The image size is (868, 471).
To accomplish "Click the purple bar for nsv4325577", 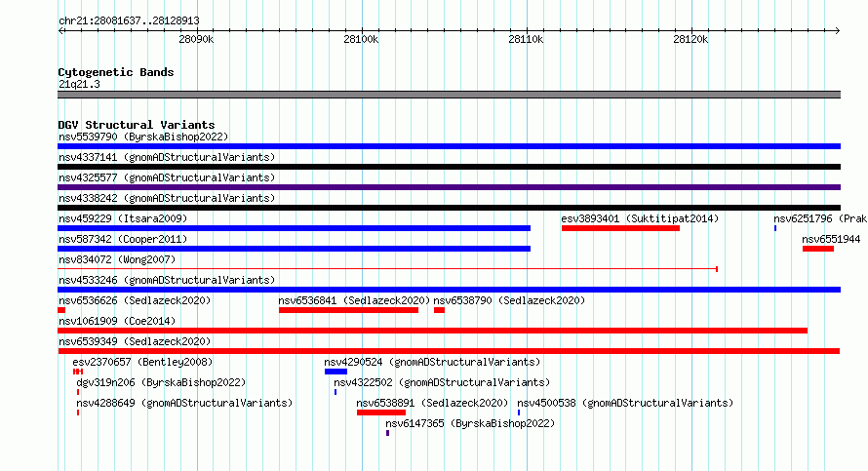I will pos(449,187).
